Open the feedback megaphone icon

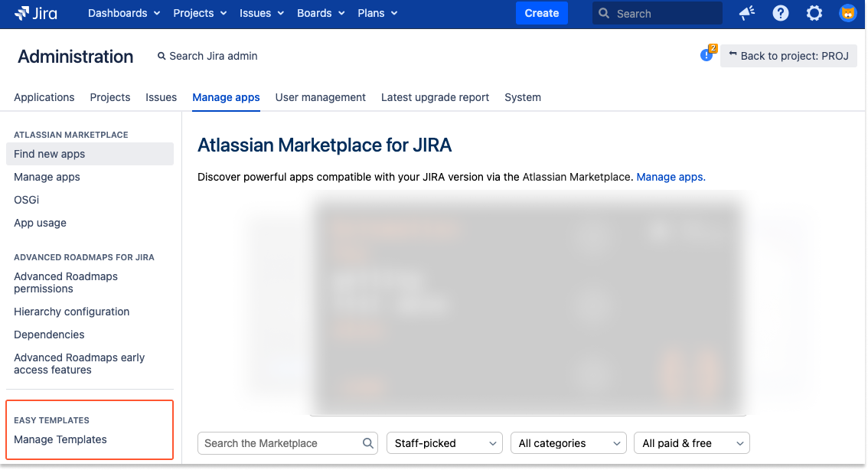tap(746, 13)
